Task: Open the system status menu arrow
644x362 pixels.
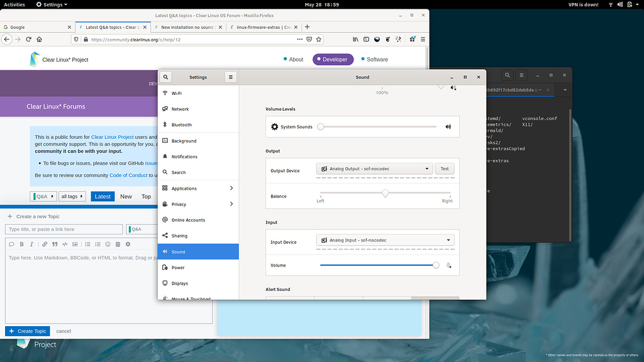Action: pyautogui.click(x=638, y=4)
